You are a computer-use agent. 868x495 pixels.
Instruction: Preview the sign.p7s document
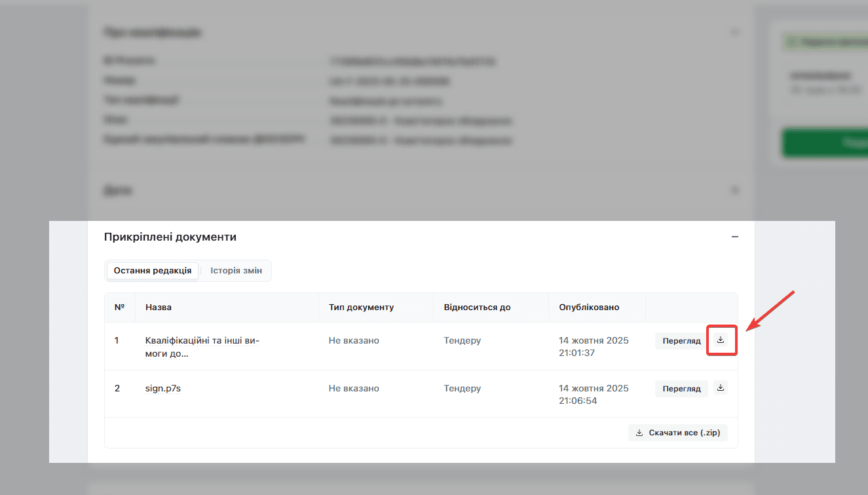[681, 389]
